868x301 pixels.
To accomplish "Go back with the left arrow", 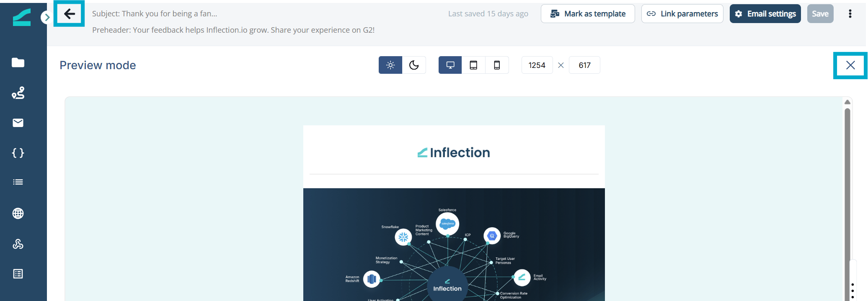I will coord(69,14).
